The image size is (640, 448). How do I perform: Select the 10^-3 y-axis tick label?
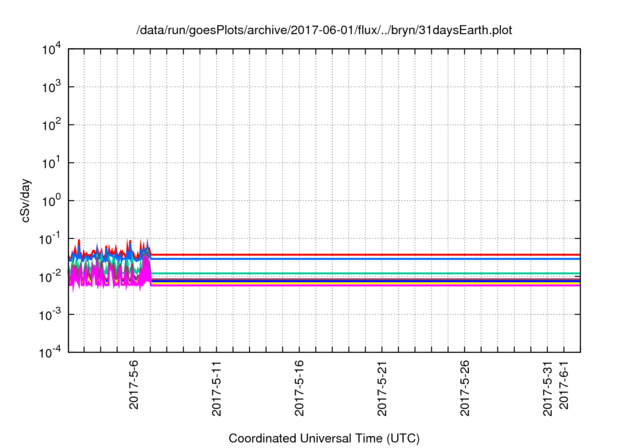50,315
